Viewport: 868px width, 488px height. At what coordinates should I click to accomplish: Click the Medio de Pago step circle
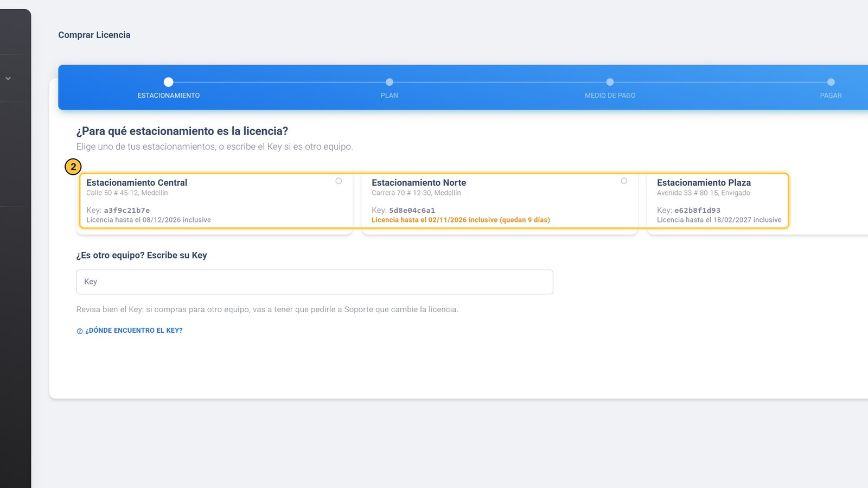click(610, 82)
